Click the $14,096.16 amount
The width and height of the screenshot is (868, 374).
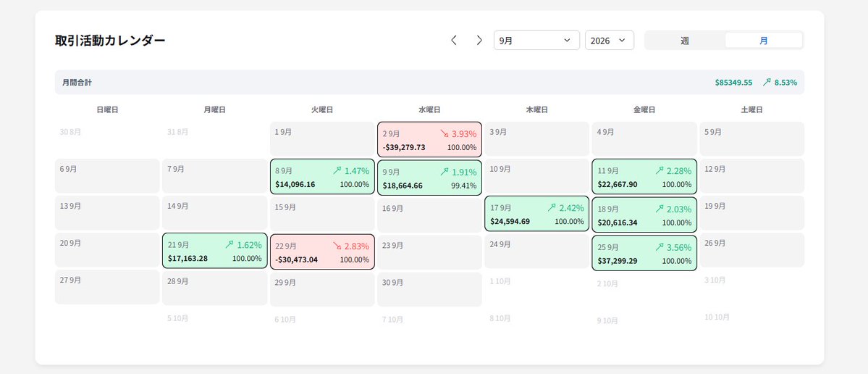point(295,185)
